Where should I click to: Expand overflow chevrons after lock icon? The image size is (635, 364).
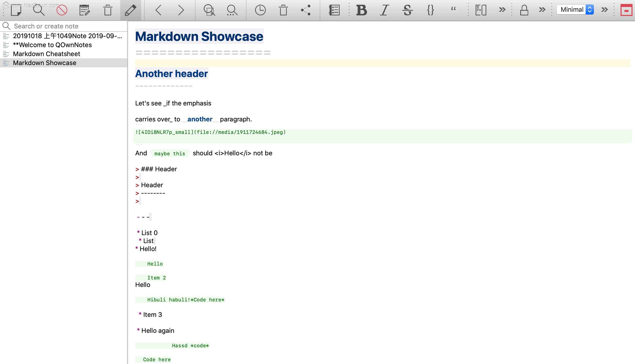(542, 10)
